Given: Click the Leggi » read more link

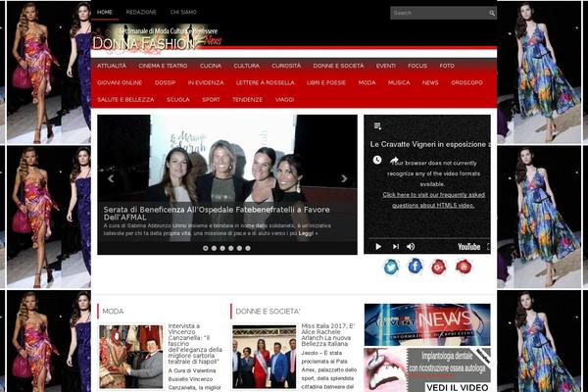Looking at the screenshot, I should [x=309, y=233].
